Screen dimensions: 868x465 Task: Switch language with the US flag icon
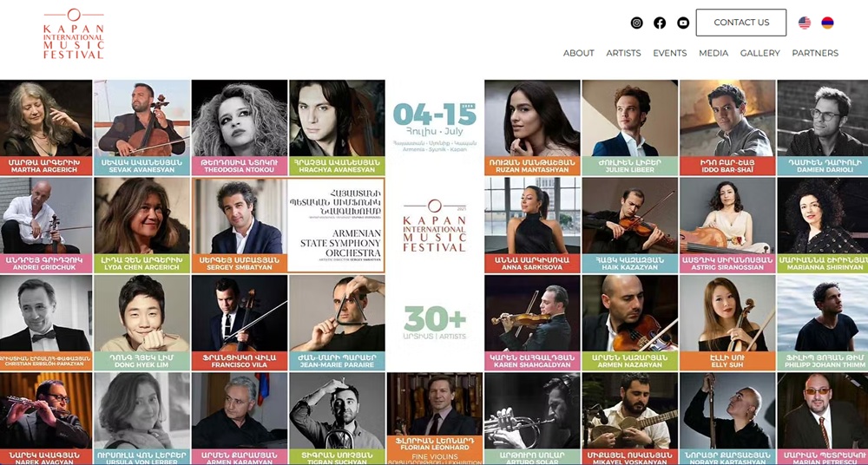click(x=805, y=23)
